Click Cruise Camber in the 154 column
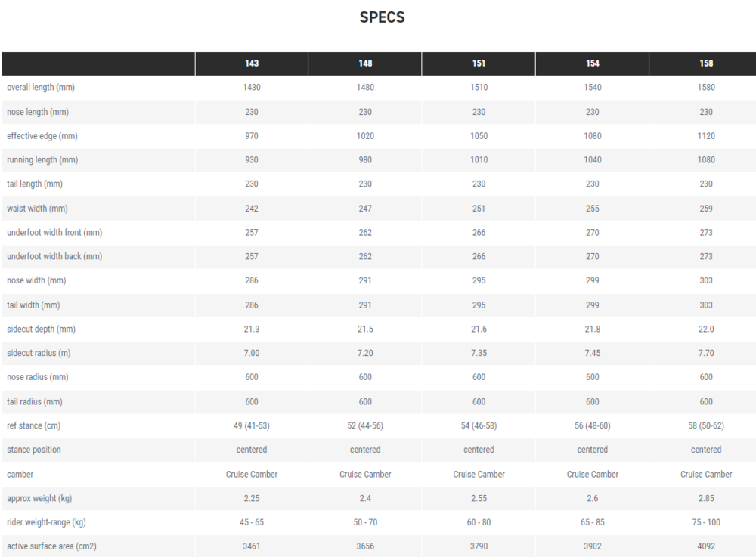756x557 pixels. coord(593,474)
